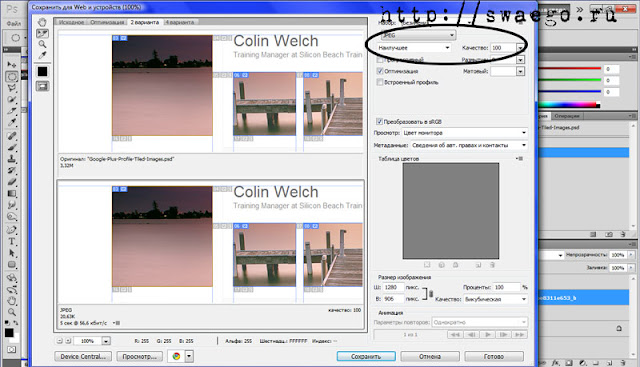Open the Бикубическая resampling dropdown
Viewport: 640px width, 367px height.
pyautogui.click(x=495, y=299)
